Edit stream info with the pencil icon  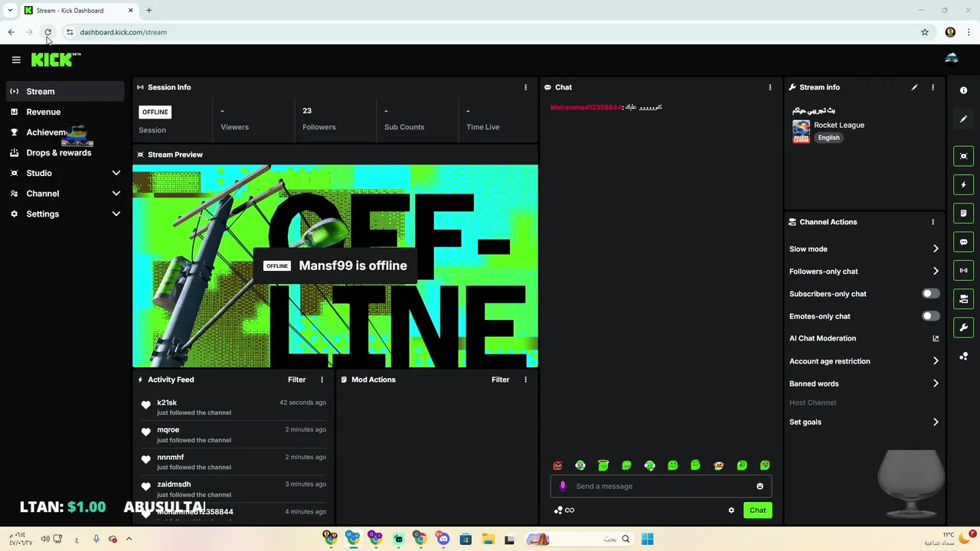pos(914,87)
